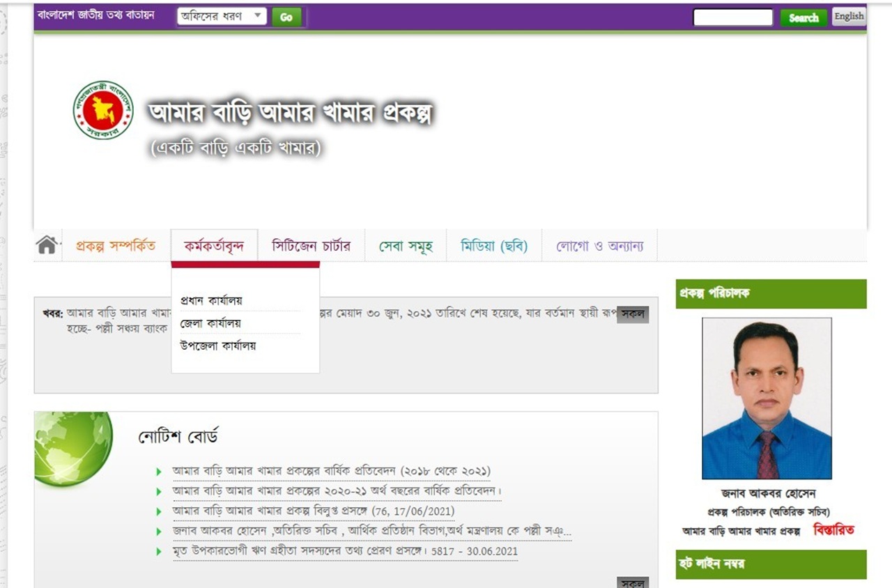Select উপজেলা কার্যালয় from dropdown menu
Image resolution: width=892 pixels, height=588 pixels.
(217, 346)
